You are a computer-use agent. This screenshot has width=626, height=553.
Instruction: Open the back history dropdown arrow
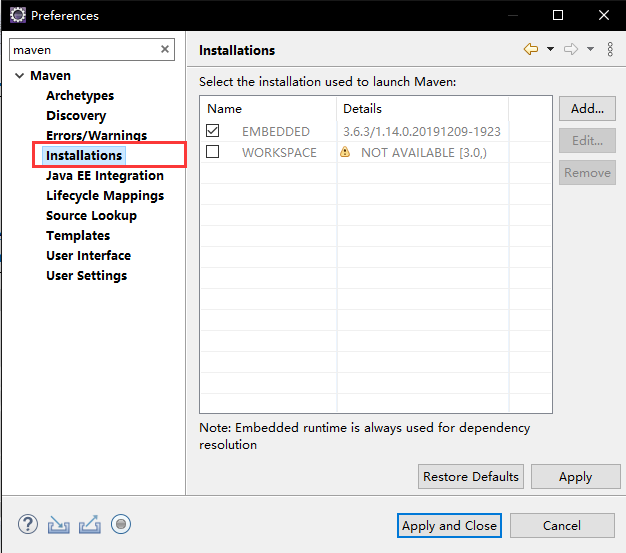pyautogui.click(x=551, y=49)
